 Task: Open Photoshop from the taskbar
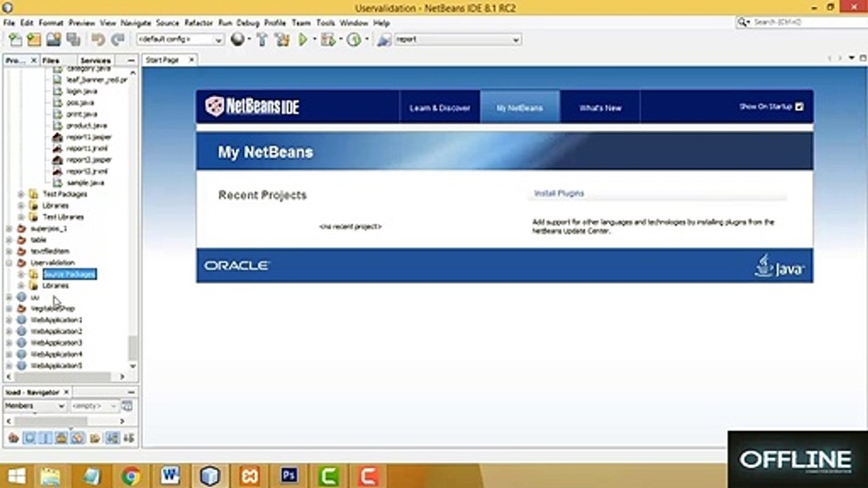point(289,476)
